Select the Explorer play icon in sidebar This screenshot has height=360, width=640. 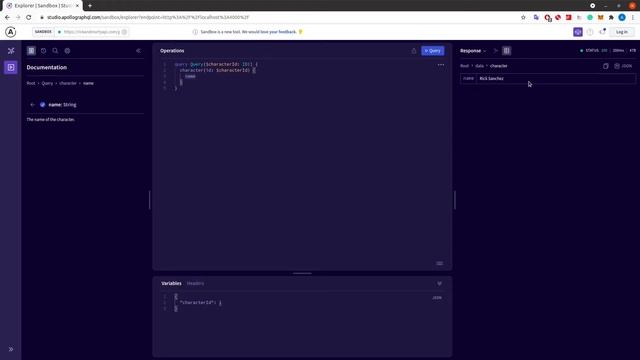coord(11,67)
